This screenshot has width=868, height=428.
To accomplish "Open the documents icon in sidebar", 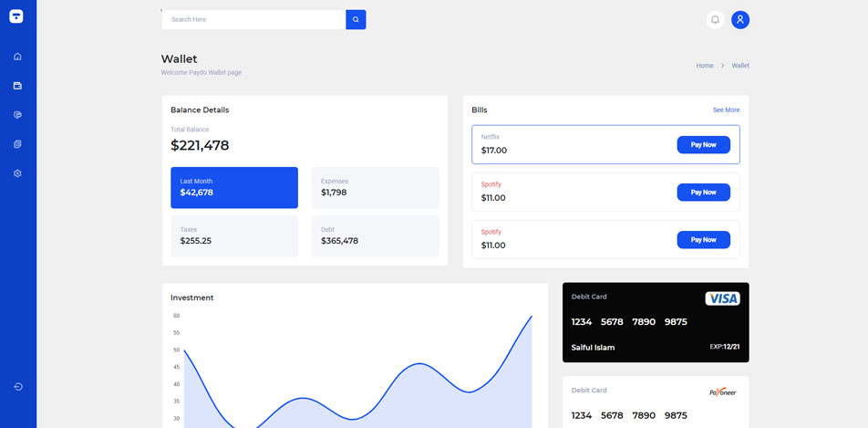I will (x=17, y=144).
